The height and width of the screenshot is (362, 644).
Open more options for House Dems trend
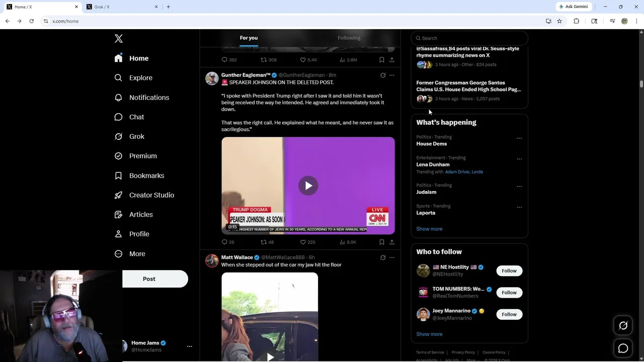(x=519, y=138)
